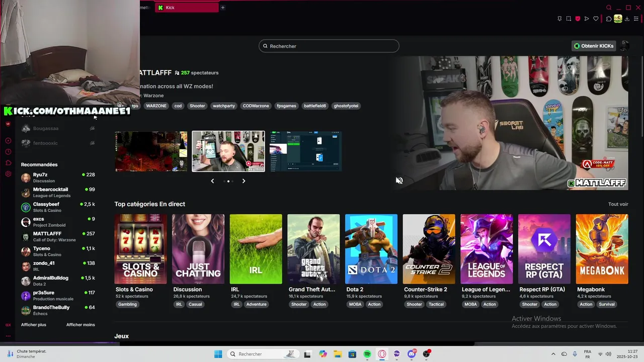Screen dimensions: 644x362
Task: Click the Kick Rechercher search field
Action: point(329,46)
